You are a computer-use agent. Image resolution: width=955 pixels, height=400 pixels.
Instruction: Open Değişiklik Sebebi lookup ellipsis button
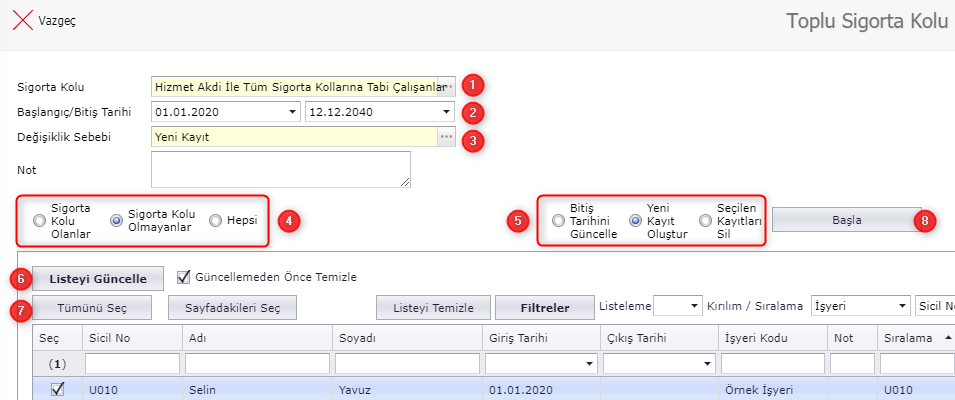(447, 137)
